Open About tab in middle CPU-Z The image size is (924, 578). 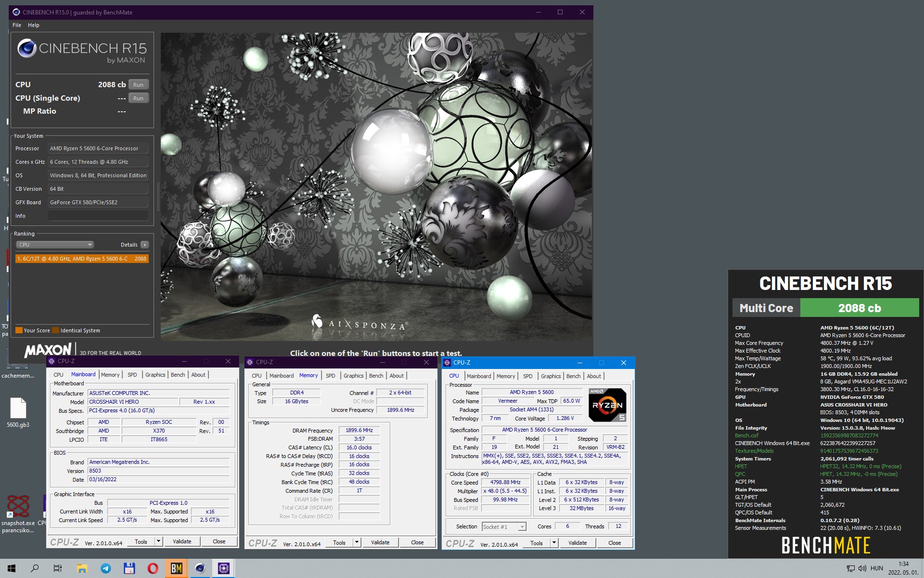397,376
